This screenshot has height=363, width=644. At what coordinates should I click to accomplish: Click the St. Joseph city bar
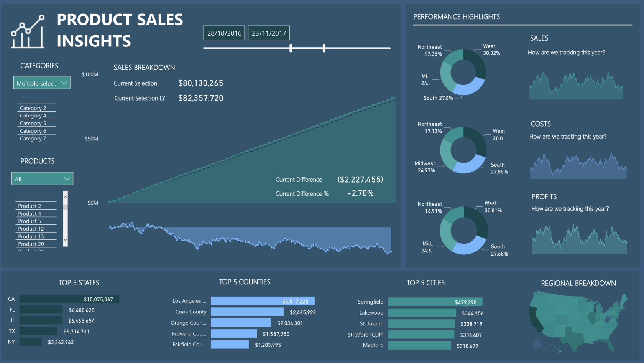click(421, 323)
